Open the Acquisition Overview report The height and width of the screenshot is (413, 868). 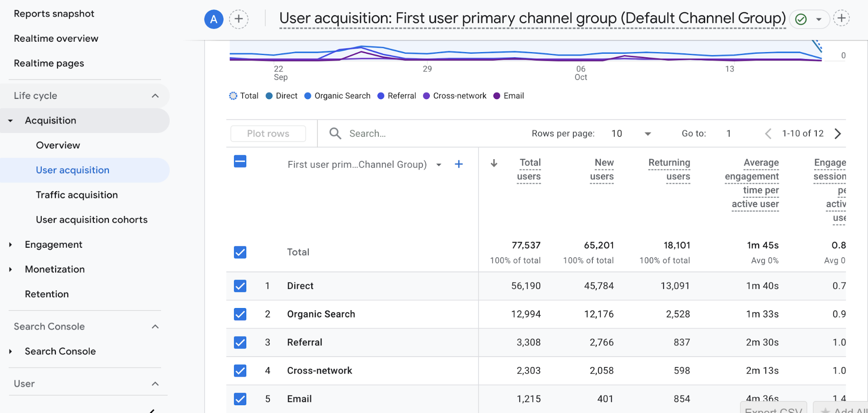coord(58,145)
